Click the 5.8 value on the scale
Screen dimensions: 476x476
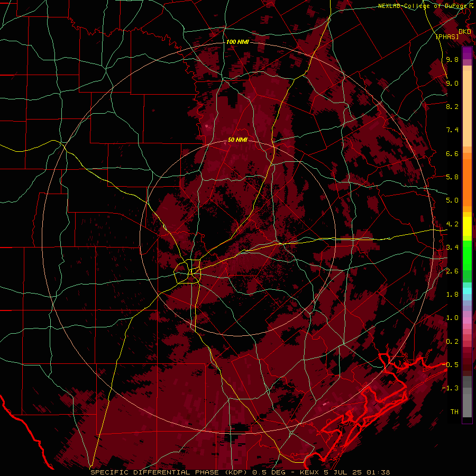point(452,177)
